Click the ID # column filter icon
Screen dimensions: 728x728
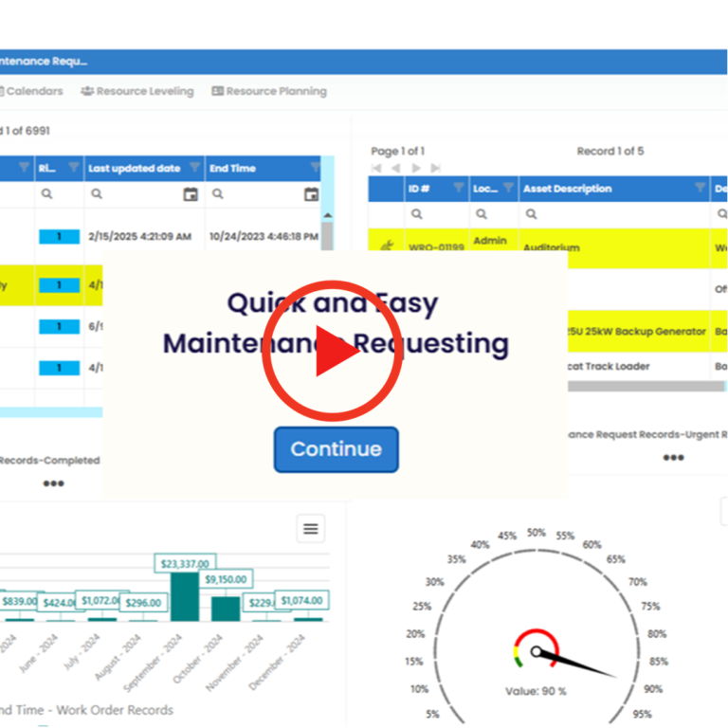point(459,188)
